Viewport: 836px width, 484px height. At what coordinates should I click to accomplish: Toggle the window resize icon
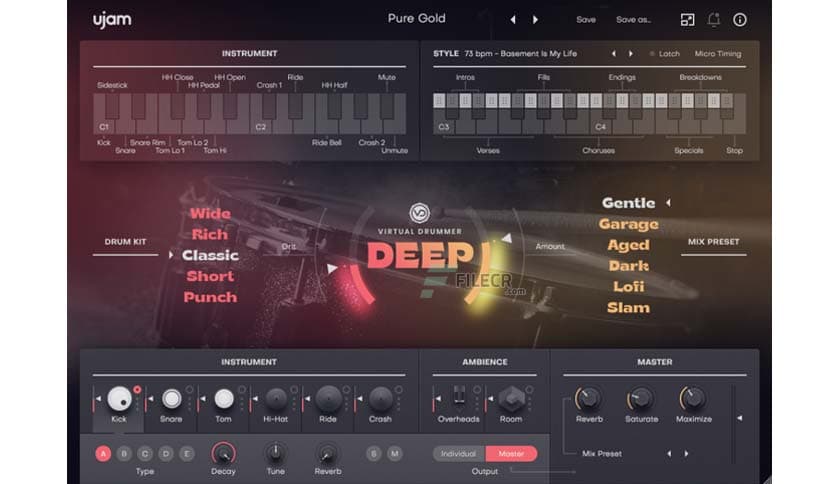click(x=687, y=20)
